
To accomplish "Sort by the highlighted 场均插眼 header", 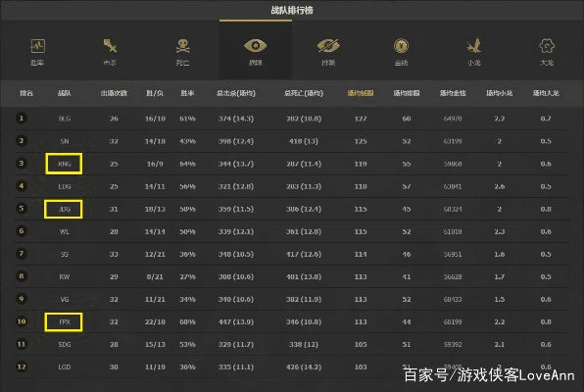I will tap(361, 93).
